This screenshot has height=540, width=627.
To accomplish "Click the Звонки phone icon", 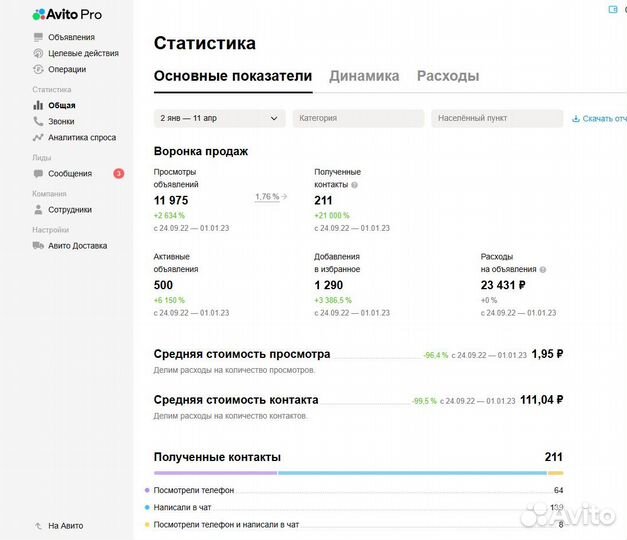I will click(x=38, y=121).
